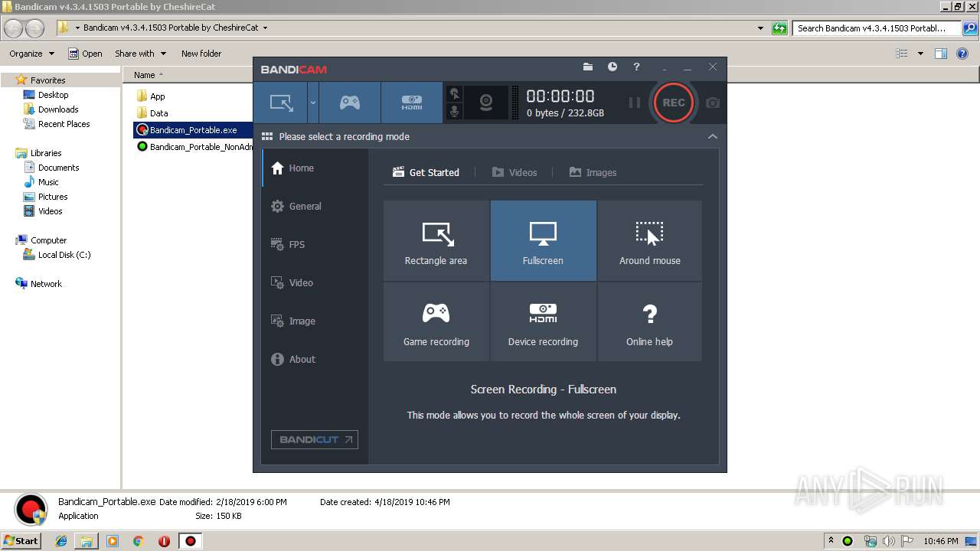Sort by Name column header
Image resolution: width=980 pixels, height=551 pixels.
145,75
